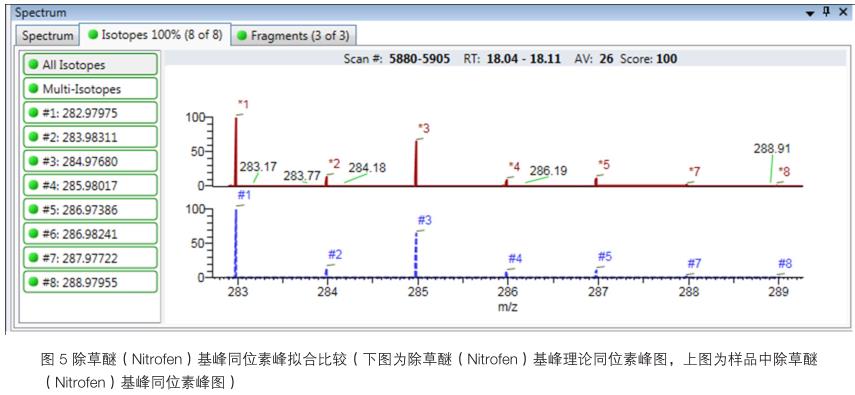Click the red *3 peak label in sample spectrum

(424, 129)
